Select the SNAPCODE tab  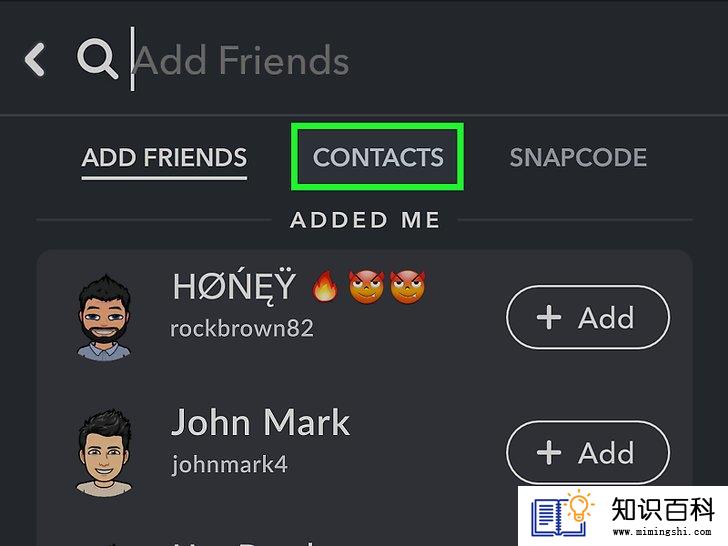pyautogui.click(x=578, y=157)
